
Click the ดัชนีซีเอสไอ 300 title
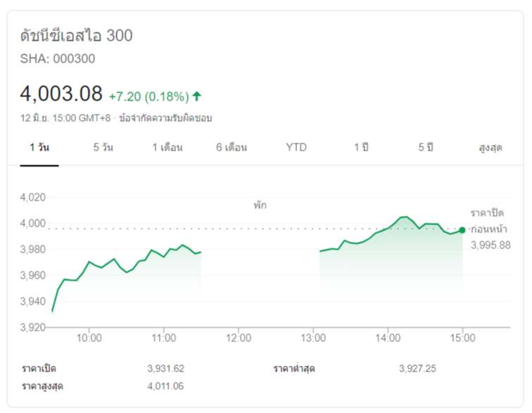pos(77,36)
